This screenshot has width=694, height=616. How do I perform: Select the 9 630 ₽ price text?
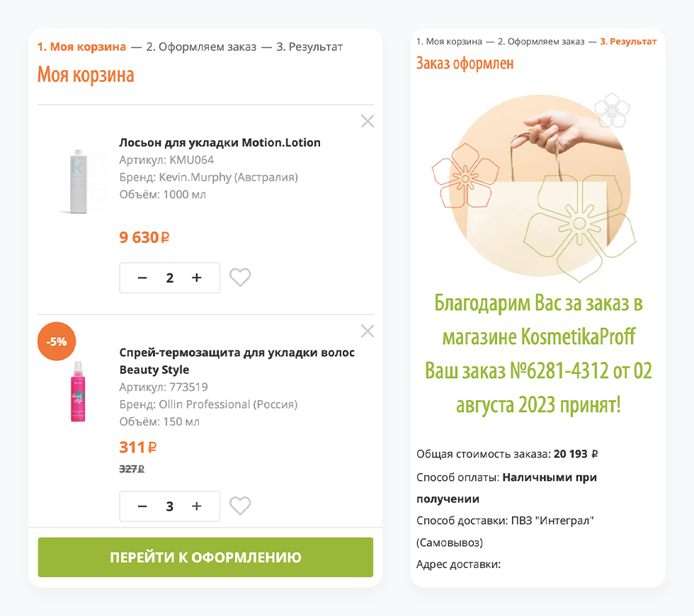pos(144,237)
